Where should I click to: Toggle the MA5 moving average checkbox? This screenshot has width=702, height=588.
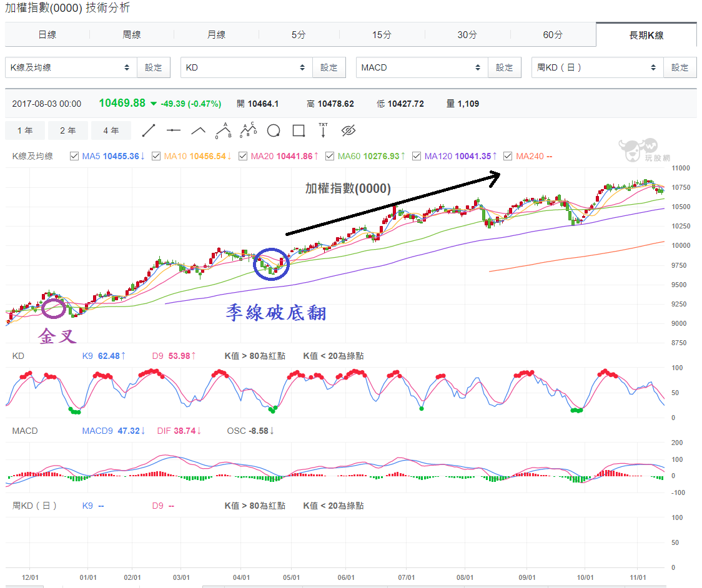pos(74,156)
